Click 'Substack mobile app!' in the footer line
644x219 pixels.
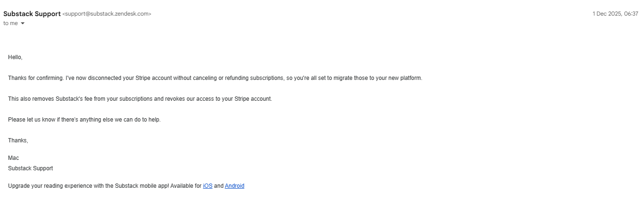coord(142,186)
